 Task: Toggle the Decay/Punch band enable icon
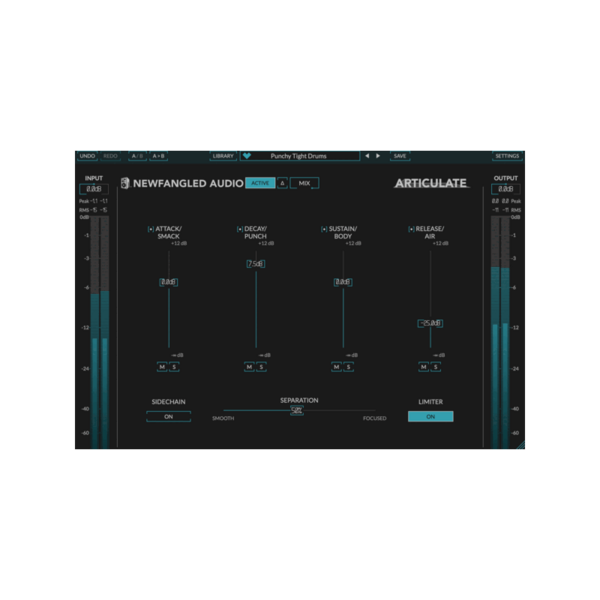point(240,229)
